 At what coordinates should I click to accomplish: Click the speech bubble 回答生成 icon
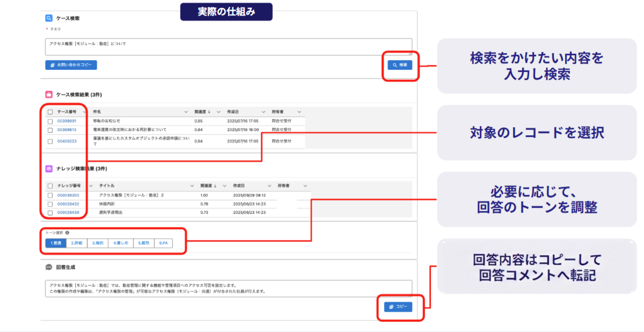(49, 267)
